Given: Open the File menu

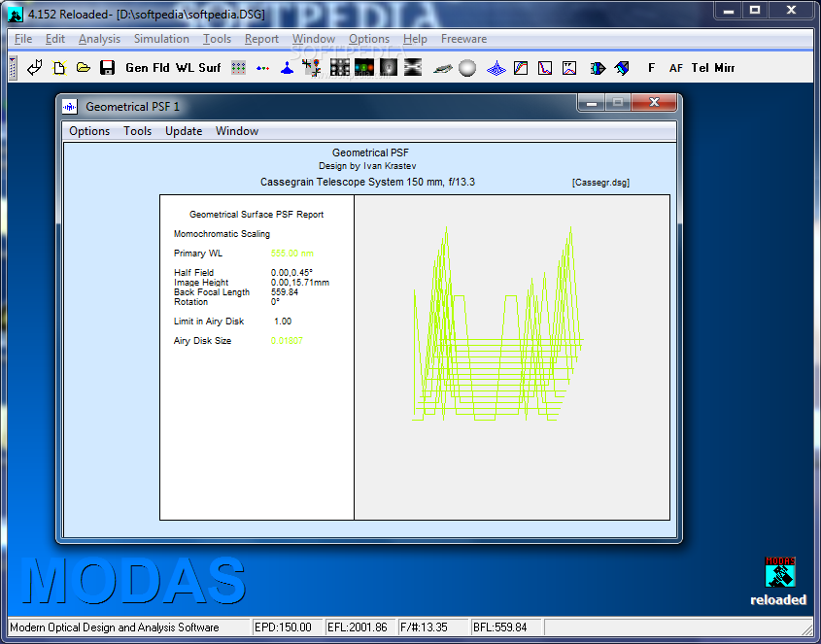Looking at the screenshot, I should pos(23,39).
